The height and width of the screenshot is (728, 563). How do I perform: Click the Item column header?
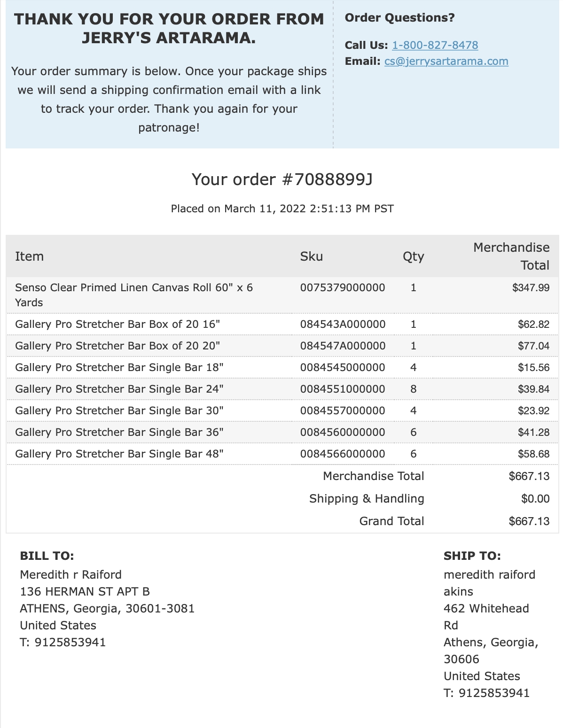click(x=29, y=256)
